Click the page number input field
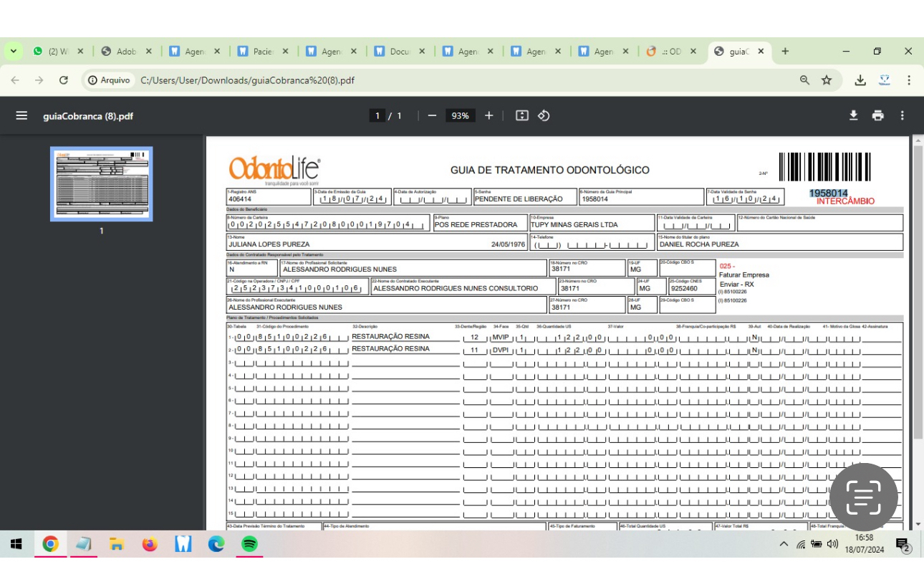Screen dimensions: 924x587 point(377,115)
